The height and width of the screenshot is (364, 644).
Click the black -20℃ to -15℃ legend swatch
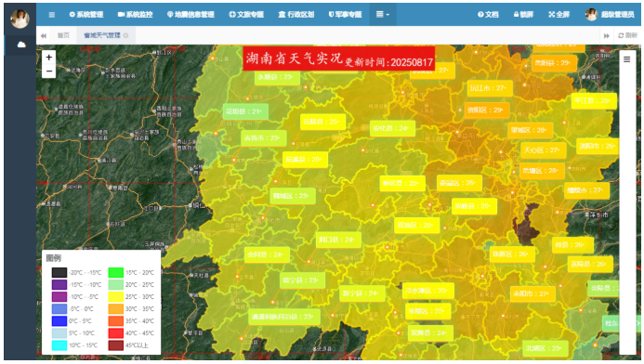(x=59, y=272)
